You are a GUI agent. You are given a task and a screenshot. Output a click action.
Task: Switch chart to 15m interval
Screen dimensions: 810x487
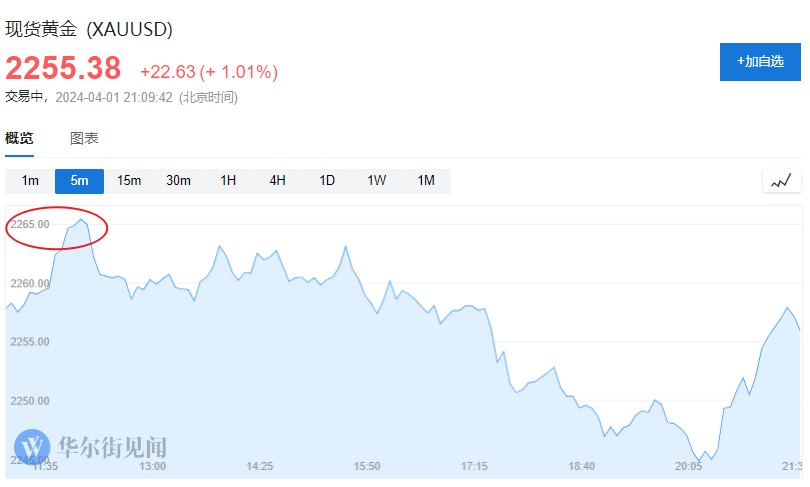coord(129,181)
